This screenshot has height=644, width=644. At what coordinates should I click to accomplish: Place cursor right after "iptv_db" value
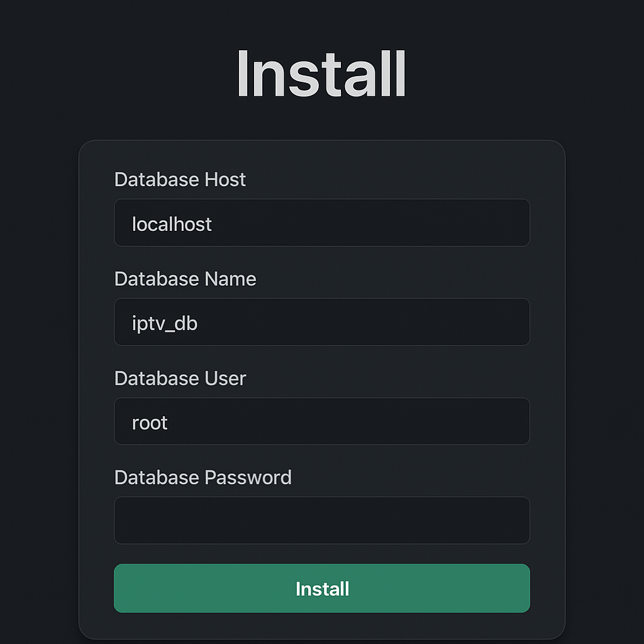coord(199,324)
